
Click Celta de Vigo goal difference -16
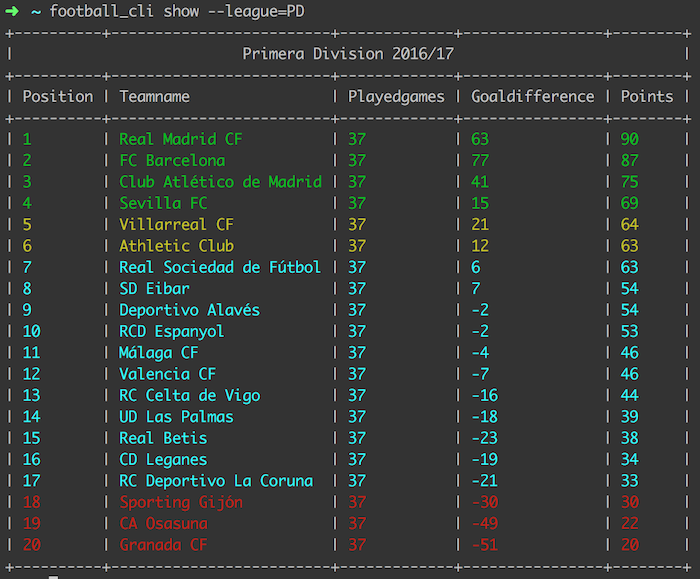pyautogui.click(x=485, y=395)
